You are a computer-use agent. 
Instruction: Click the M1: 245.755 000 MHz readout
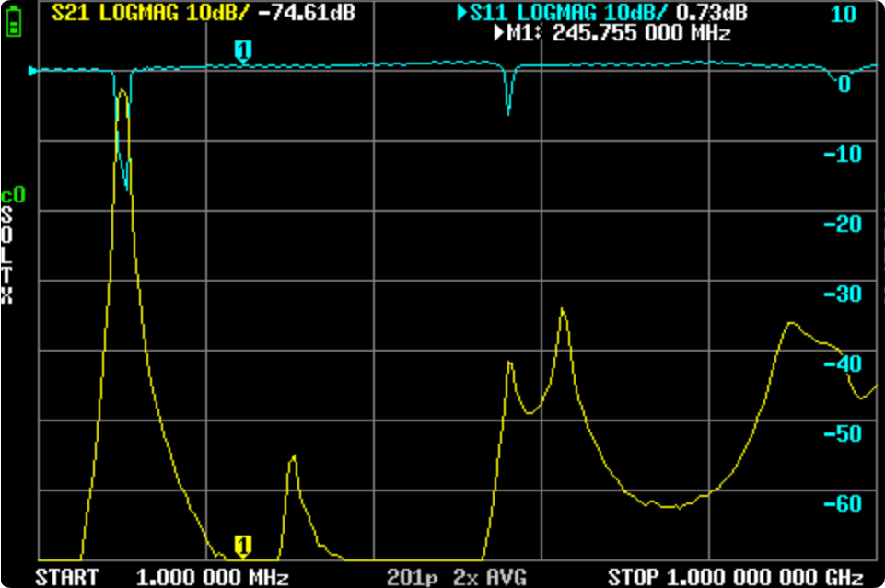tap(618, 33)
